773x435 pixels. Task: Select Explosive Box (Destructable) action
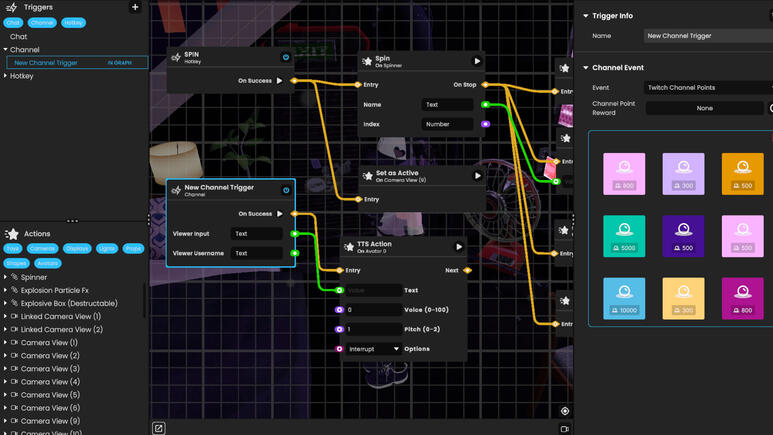click(69, 303)
